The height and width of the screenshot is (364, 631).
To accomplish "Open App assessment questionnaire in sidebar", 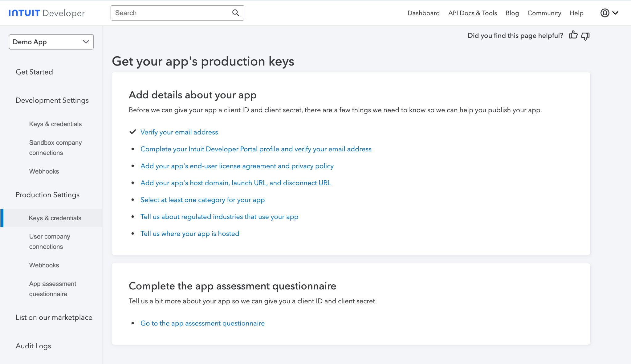I will click(x=53, y=289).
